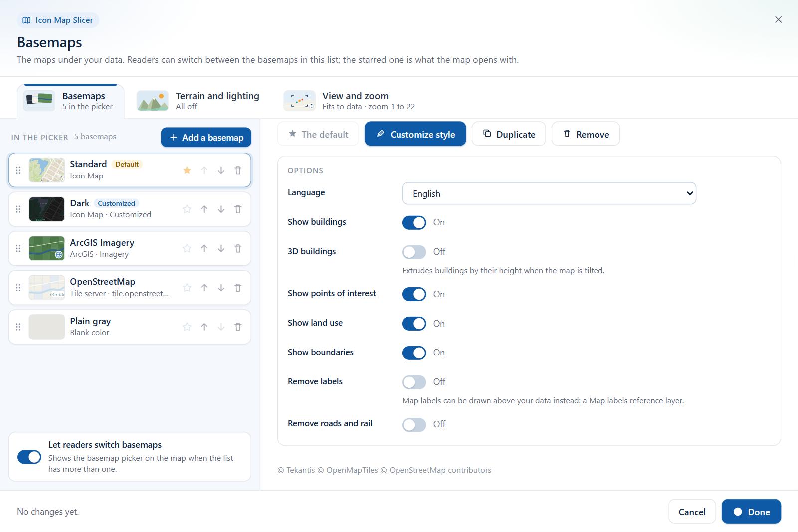Delete the ArcGIS Imagery basemap
This screenshot has height=532, width=798.
(x=238, y=248)
